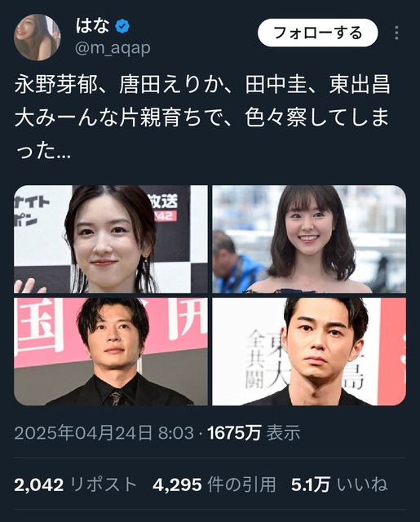420x522 pixels.
Task: Open the top-right photo of smiling woman
Action: [309, 239]
